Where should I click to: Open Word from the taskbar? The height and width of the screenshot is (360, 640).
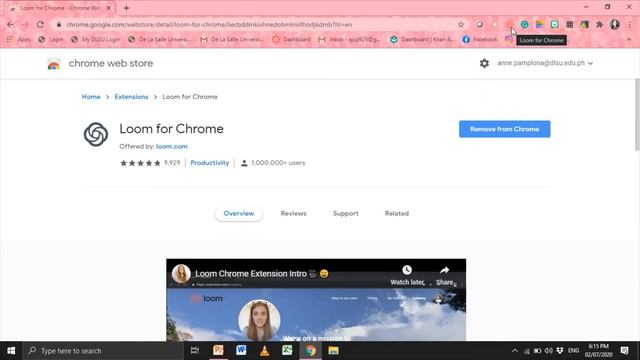point(241,351)
